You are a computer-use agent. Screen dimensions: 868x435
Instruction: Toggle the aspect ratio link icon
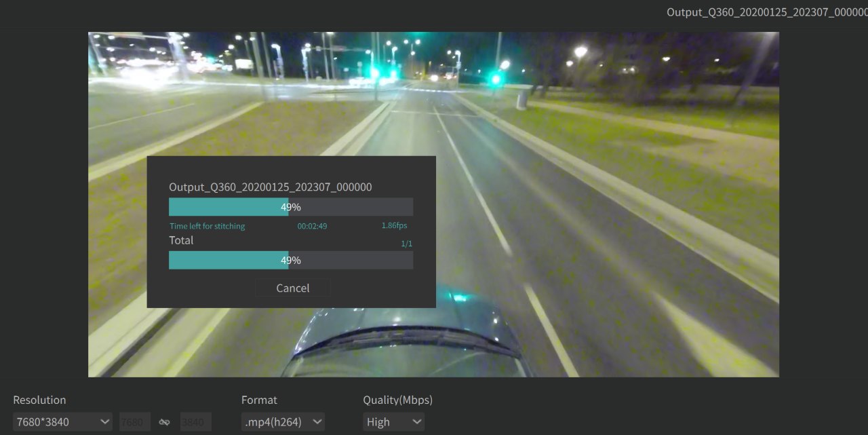(x=164, y=422)
